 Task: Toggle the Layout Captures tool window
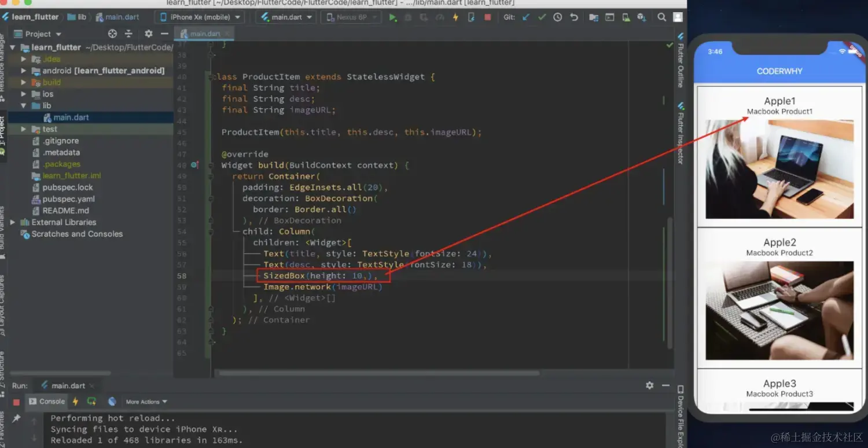pyautogui.click(x=3, y=306)
